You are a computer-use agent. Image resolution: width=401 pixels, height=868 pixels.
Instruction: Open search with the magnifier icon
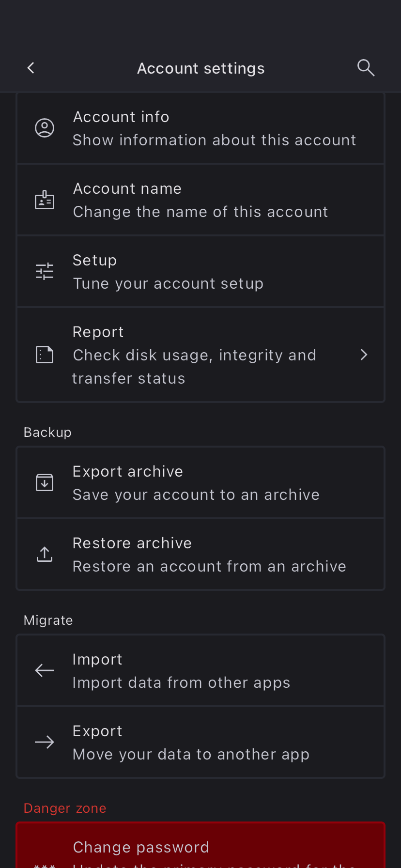tap(366, 68)
